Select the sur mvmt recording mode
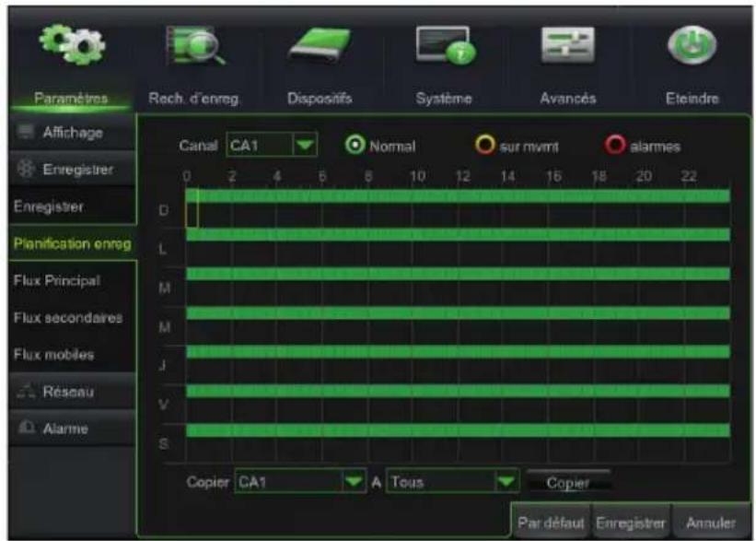756x541 pixels. coord(485,145)
